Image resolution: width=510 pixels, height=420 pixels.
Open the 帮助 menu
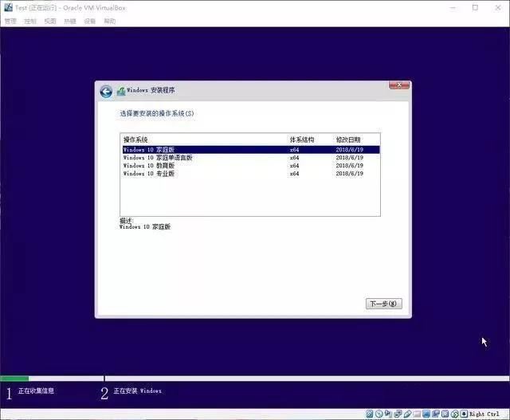click(110, 22)
